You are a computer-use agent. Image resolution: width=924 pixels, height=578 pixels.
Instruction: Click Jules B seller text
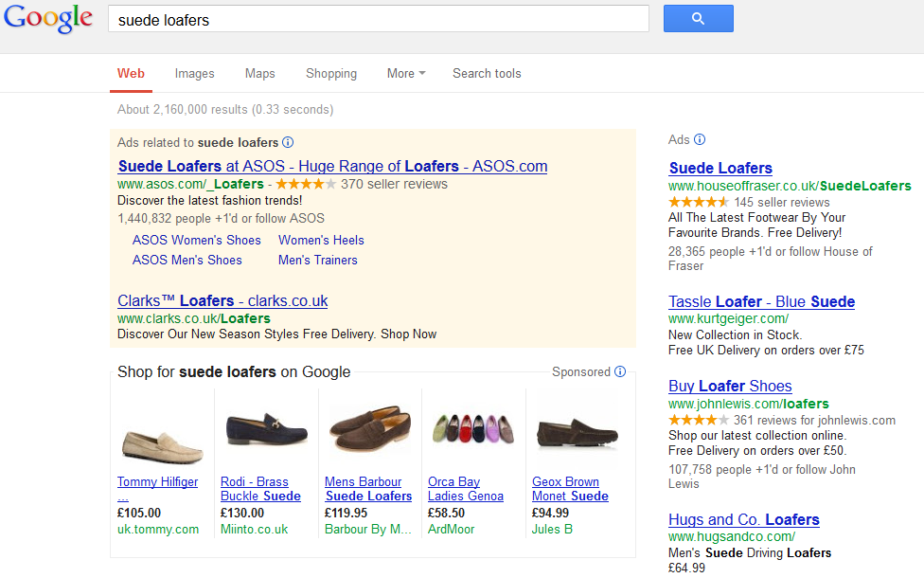pyautogui.click(x=552, y=530)
